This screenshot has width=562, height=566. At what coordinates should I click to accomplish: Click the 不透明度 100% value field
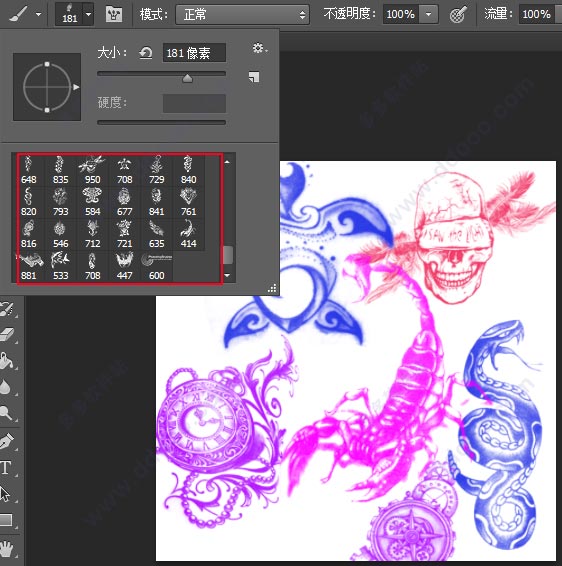tap(401, 14)
